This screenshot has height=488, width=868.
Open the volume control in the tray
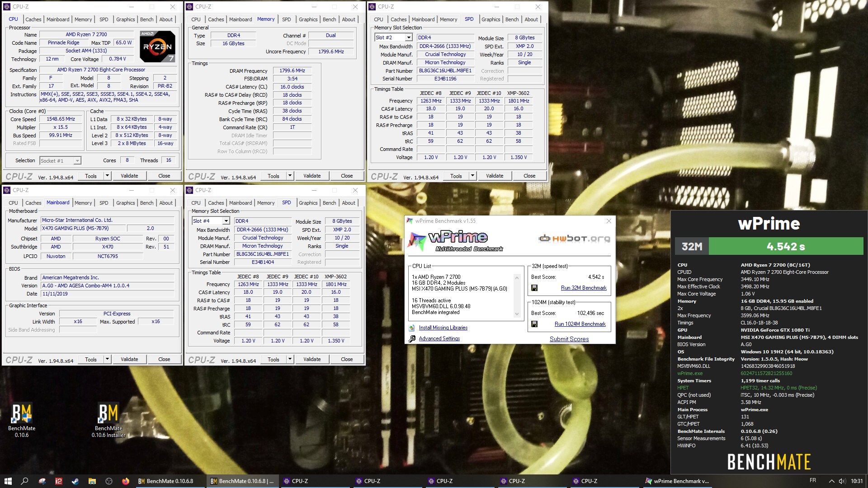pyautogui.click(x=842, y=481)
